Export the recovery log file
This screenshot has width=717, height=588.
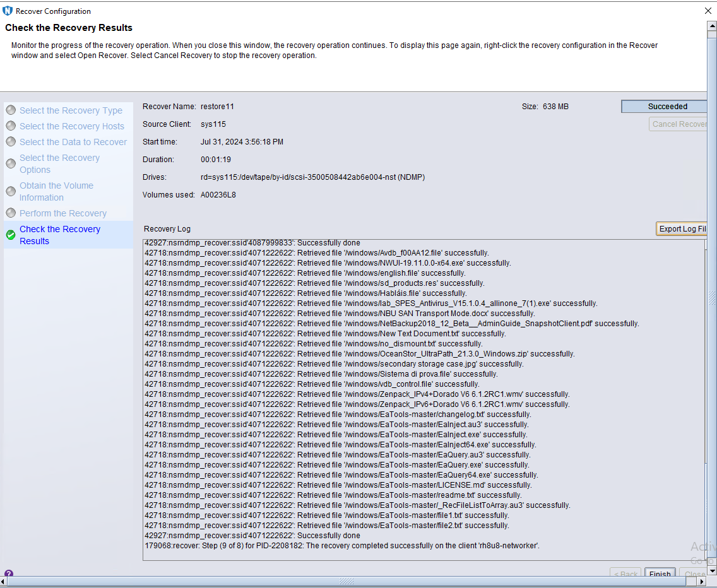pos(681,228)
